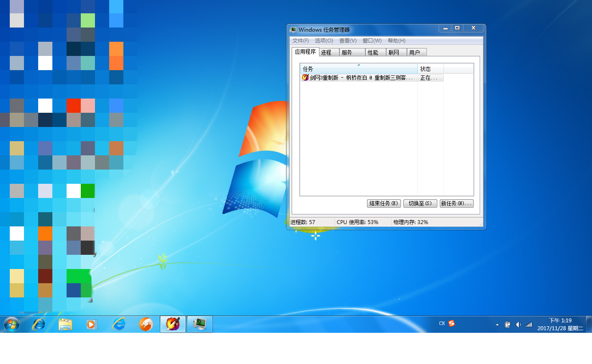Launch the orange leopard browser on the taskbar
Viewport: 592px width, 364px height.
tap(146, 324)
